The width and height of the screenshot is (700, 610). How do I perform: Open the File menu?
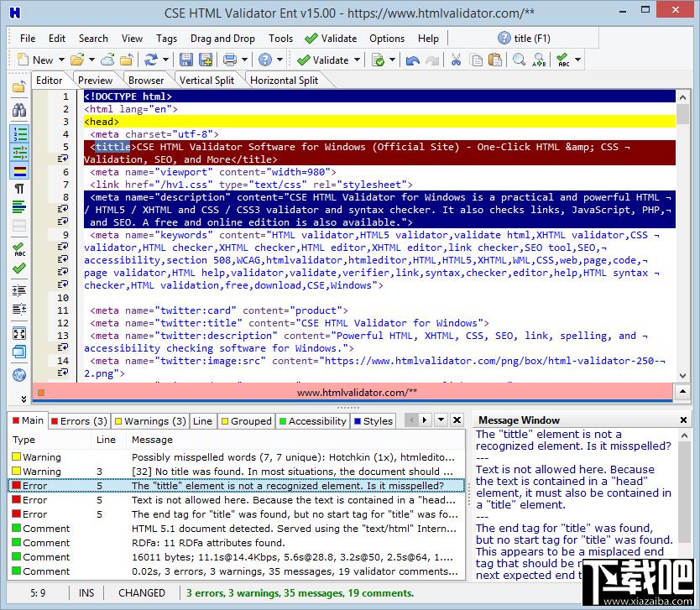28,39
